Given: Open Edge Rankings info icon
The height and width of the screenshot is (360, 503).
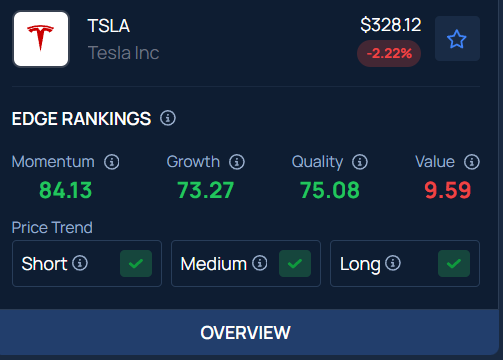Looking at the screenshot, I should (168, 118).
